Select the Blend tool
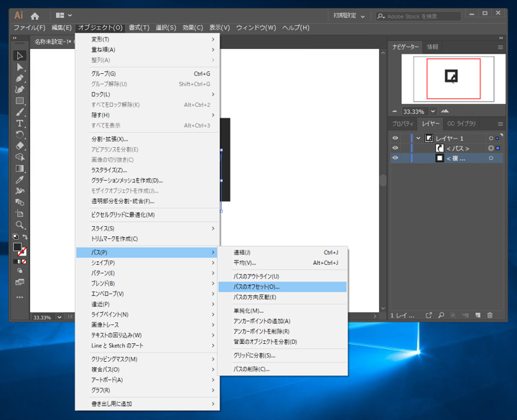517x420 pixels. click(x=19, y=202)
